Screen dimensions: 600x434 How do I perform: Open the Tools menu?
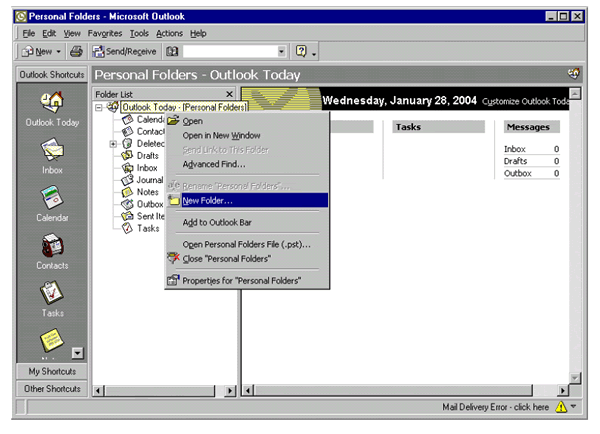139,34
